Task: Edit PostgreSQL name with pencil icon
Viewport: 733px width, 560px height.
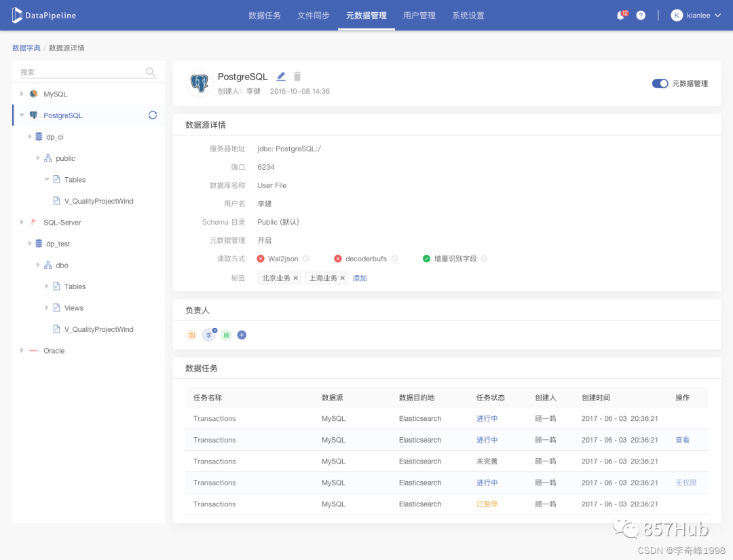Action: [x=281, y=76]
